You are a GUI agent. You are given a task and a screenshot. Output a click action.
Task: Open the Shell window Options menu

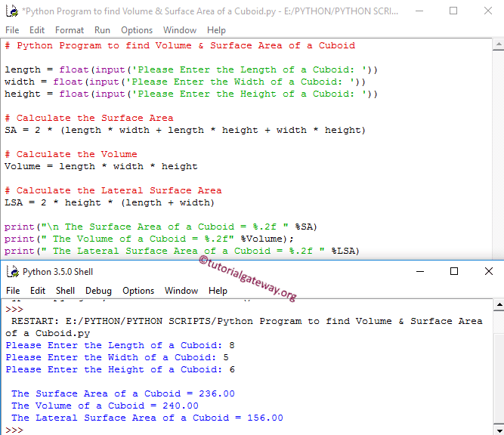(x=138, y=291)
